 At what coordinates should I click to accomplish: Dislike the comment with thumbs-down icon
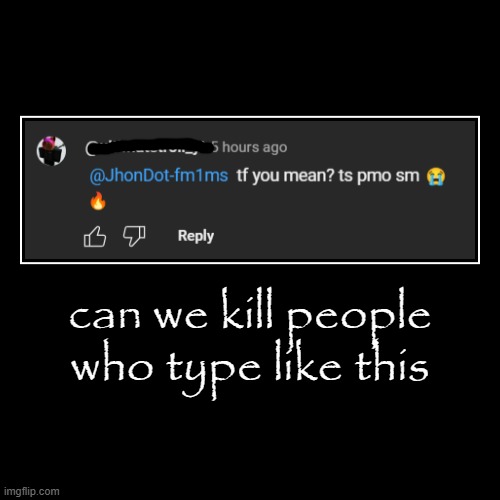[134, 236]
